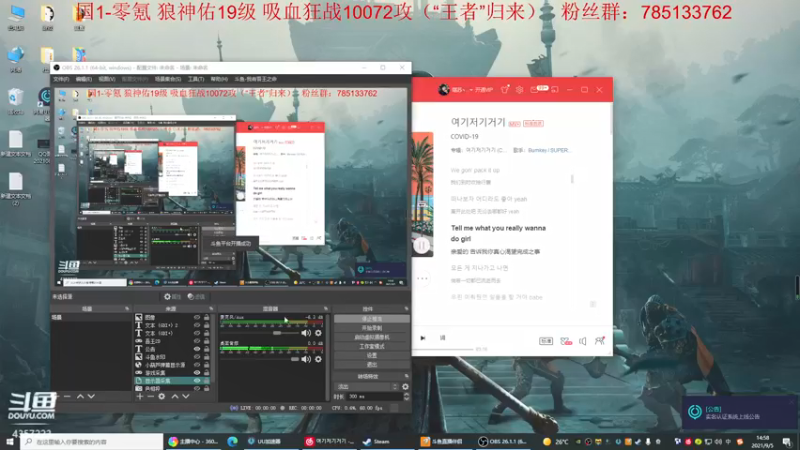Open the mail messages icon in music player

(x=534, y=90)
